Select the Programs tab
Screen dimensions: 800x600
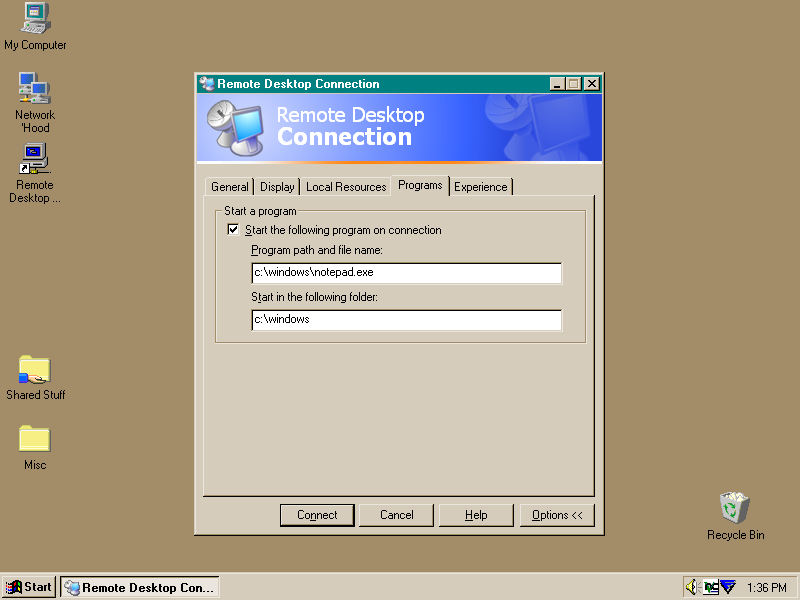tap(420, 185)
